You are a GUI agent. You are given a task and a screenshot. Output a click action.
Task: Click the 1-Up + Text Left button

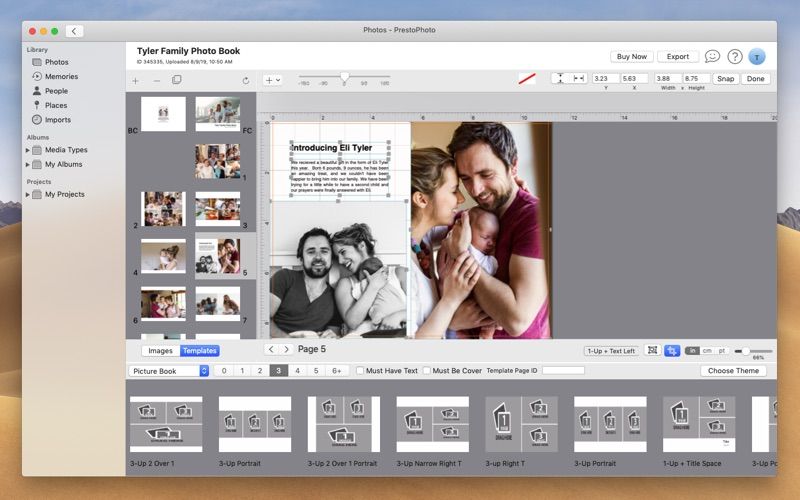tap(611, 351)
